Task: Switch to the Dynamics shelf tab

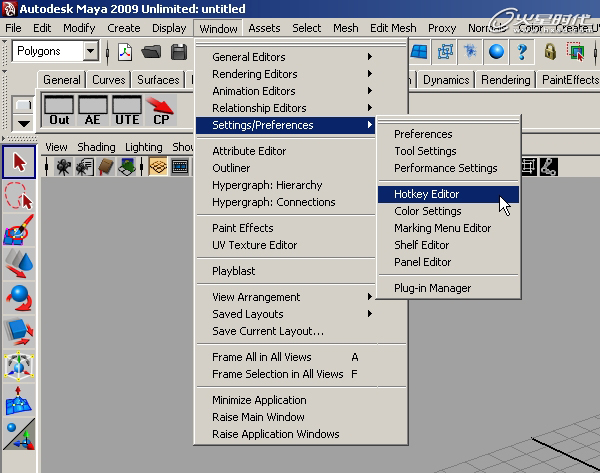Action: tap(446, 80)
